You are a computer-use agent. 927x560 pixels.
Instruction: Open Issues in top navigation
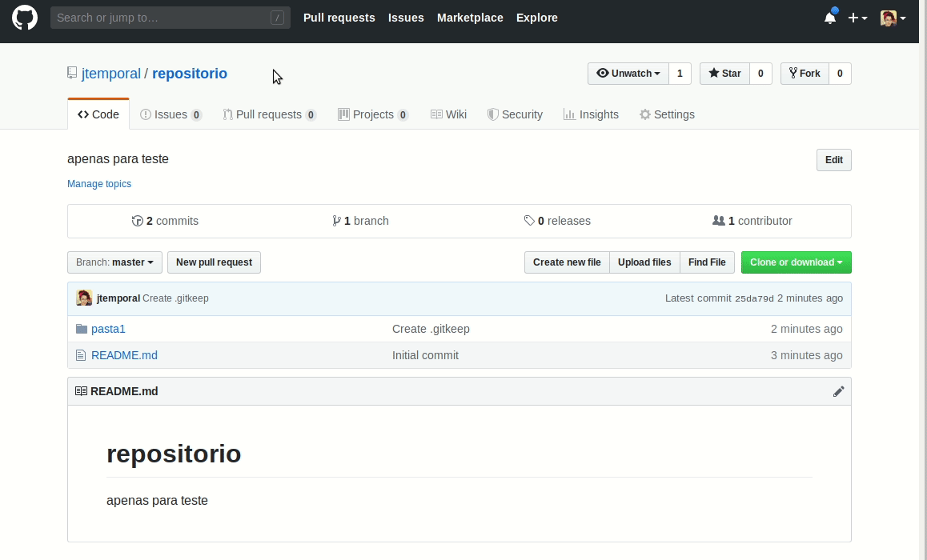[x=406, y=18]
